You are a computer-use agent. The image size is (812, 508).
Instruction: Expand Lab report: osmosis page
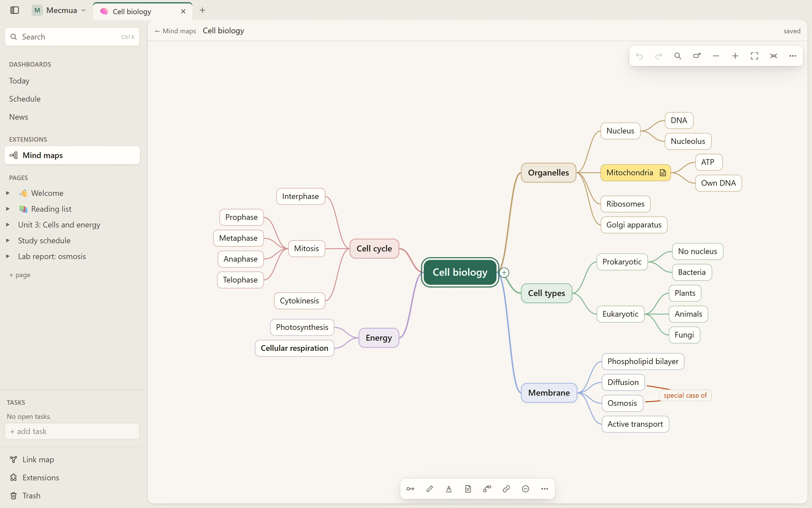(x=8, y=256)
